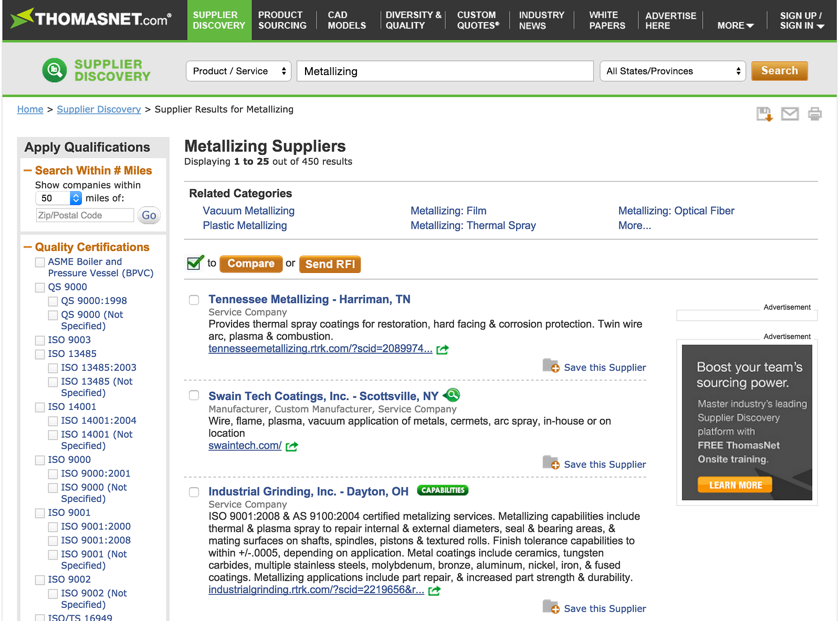Click Learn More in the advertisement
This screenshot has width=840, height=621.
pos(735,485)
